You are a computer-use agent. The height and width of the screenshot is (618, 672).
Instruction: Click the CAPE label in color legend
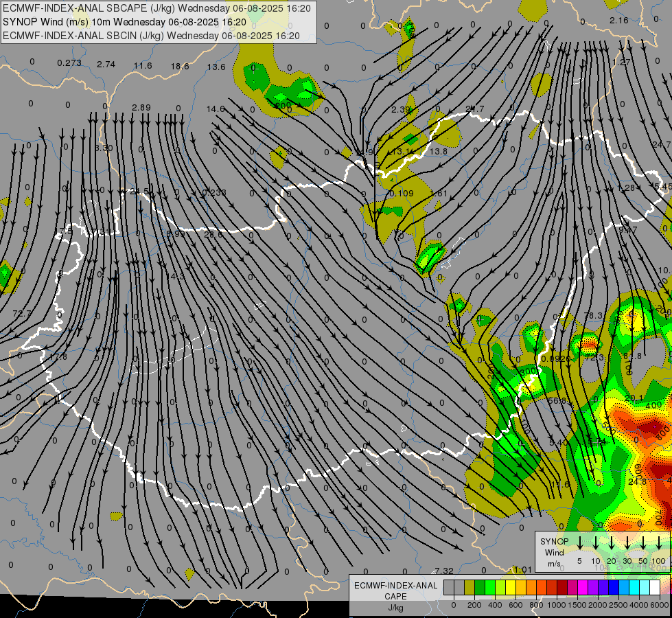click(x=395, y=596)
